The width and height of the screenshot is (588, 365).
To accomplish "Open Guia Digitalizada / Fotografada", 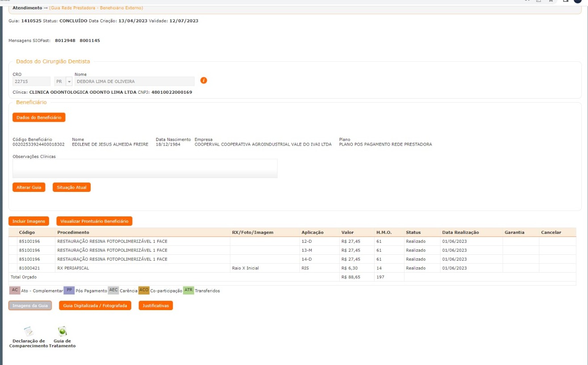I will [x=95, y=306].
